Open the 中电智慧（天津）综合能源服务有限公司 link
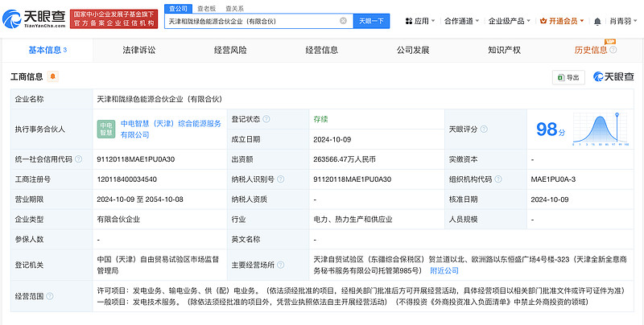Screen dimensions: 644x325 [171, 130]
